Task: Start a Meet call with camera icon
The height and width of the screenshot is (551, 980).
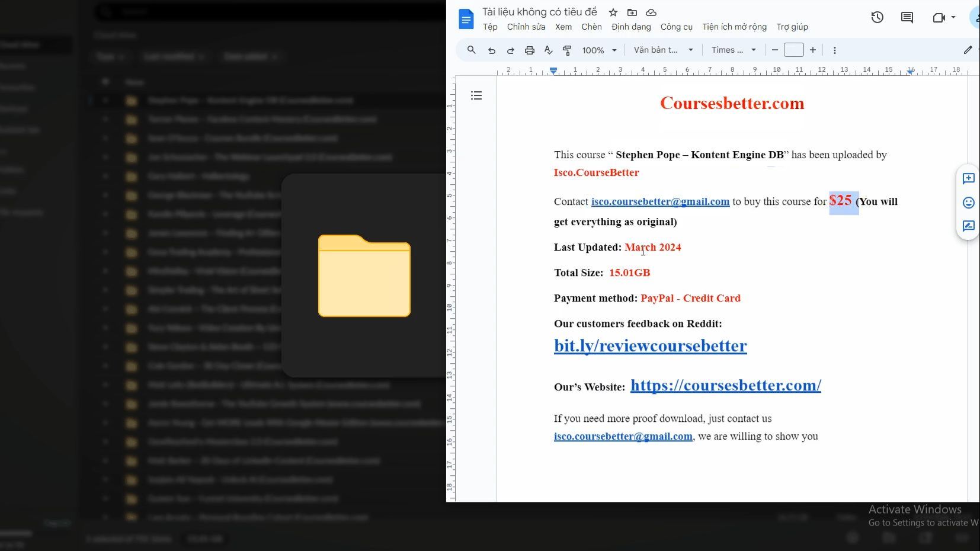Action: (x=939, y=18)
